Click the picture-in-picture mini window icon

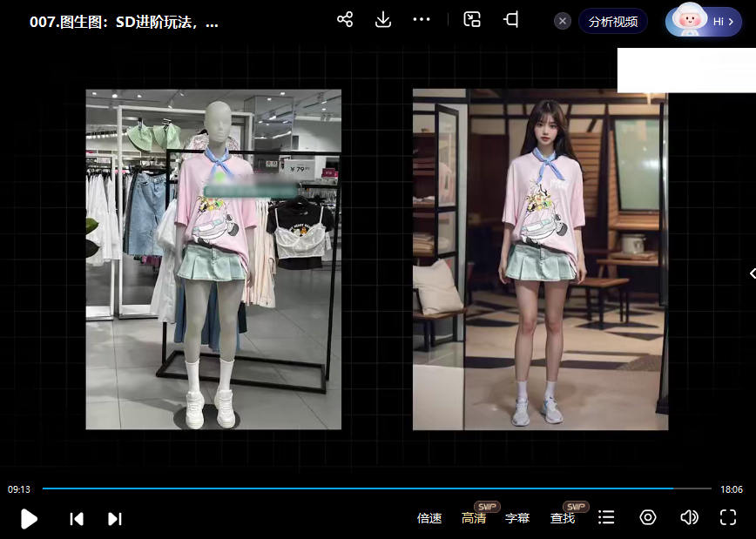tap(472, 20)
